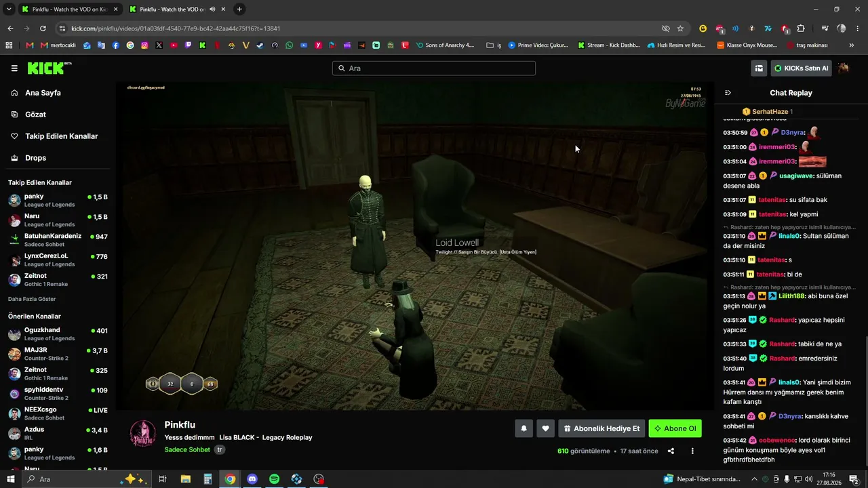
Task: Open the Twitch bookmark
Action: pyautogui.click(x=188, y=45)
